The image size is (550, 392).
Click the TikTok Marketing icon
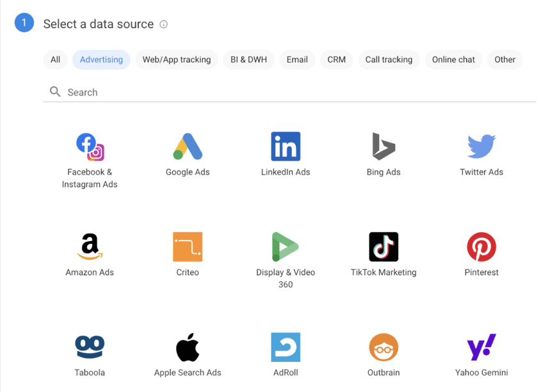384,247
